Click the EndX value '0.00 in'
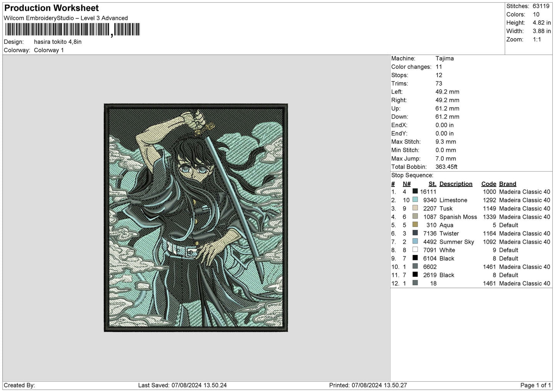The image size is (555, 392). coord(444,126)
